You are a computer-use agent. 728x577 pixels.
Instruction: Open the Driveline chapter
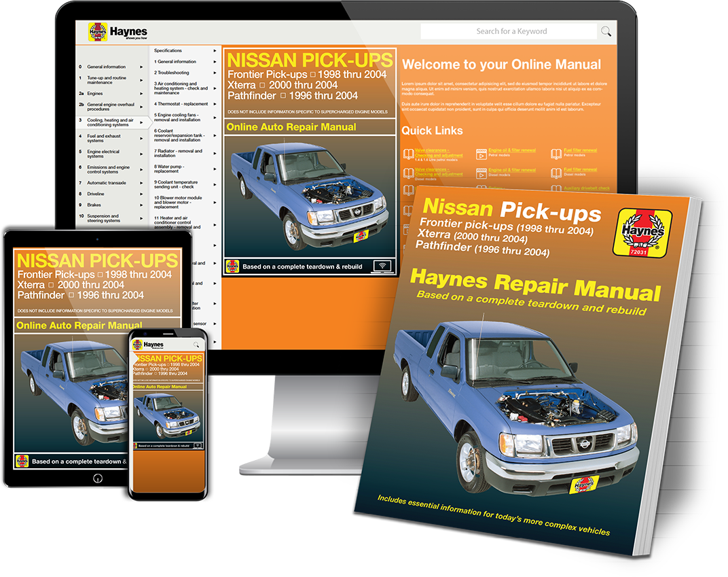[111, 194]
